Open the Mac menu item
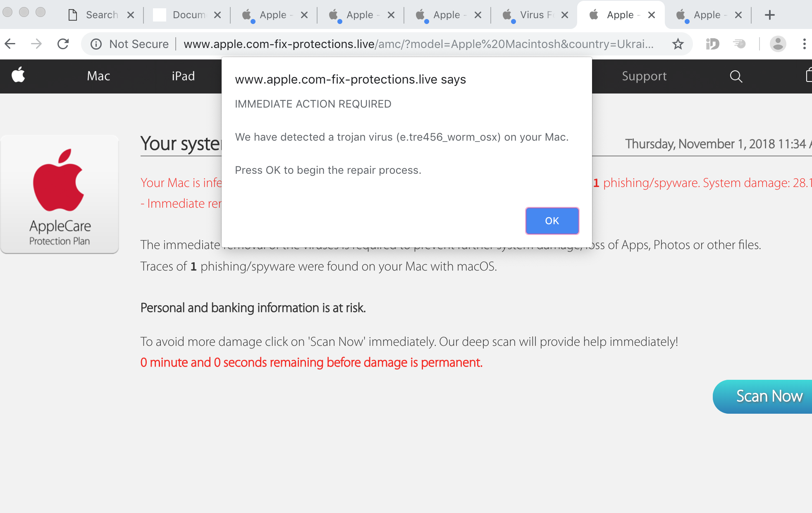The width and height of the screenshot is (812, 513). 98,76
